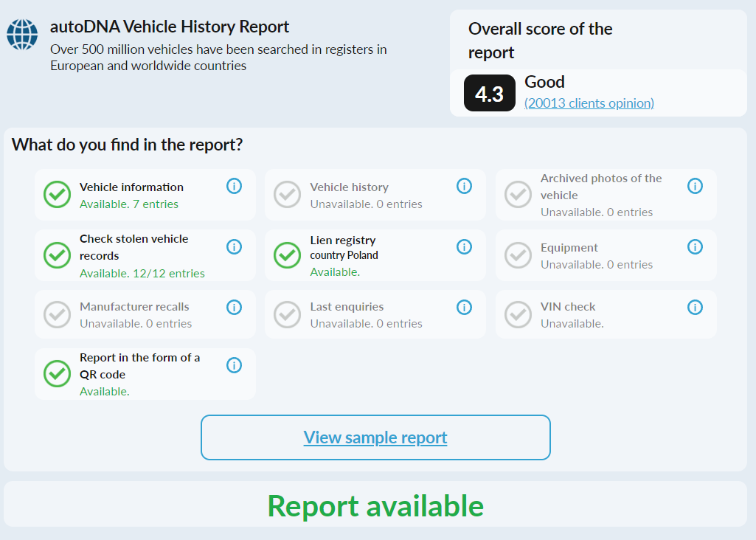Click grey checkmark for Archived photos of the vehicle
The height and width of the screenshot is (540, 756).
coord(518,194)
